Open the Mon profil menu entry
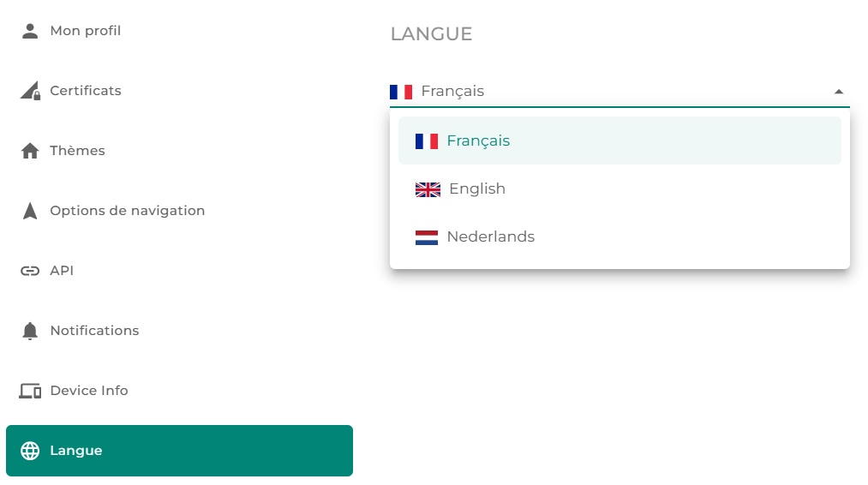Image resolution: width=868 pixels, height=485 pixels. (x=86, y=31)
